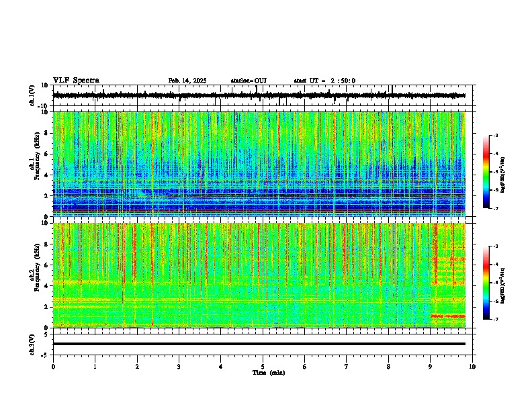Click the ch.1 "Frequency (kHz)" axis label

click(37, 156)
